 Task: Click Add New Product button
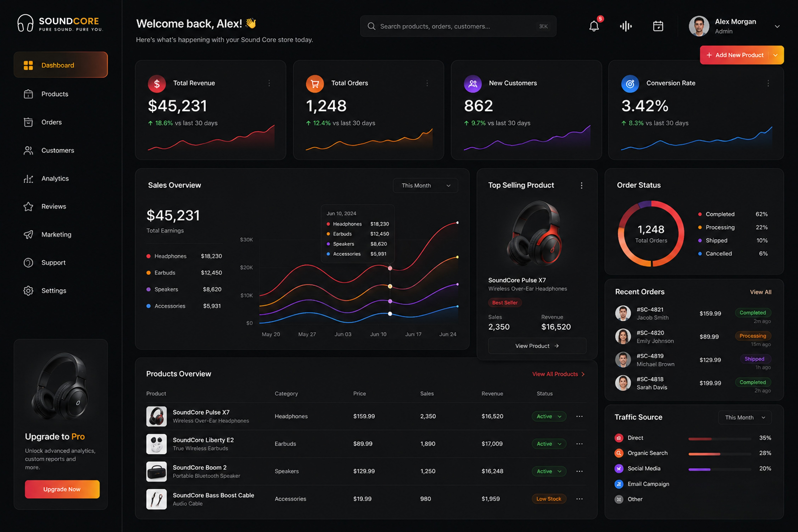(x=735, y=55)
